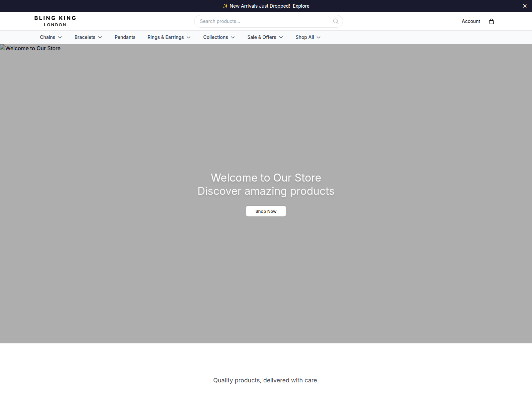
Task: Click the Explore link in banner
Action: [x=301, y=6]
